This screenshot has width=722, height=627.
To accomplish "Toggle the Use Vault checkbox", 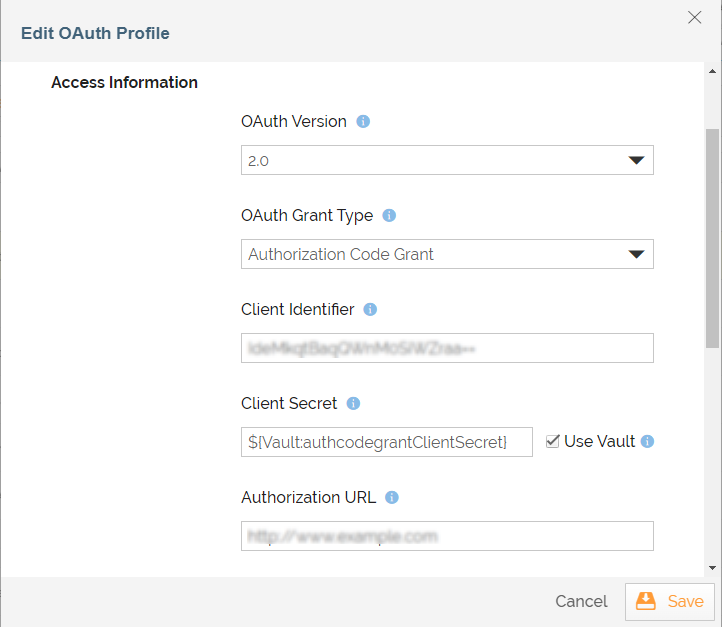I will pyautogui.click(x=553, y=441).
